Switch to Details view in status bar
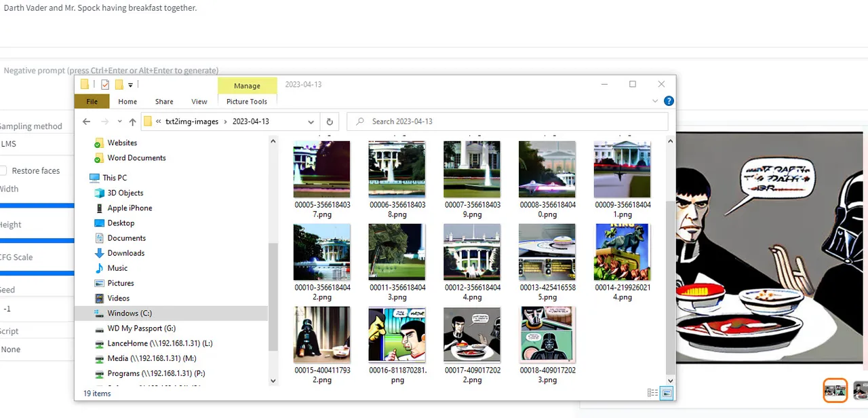This screenshot has height=418, width=868. pos(652,393)
